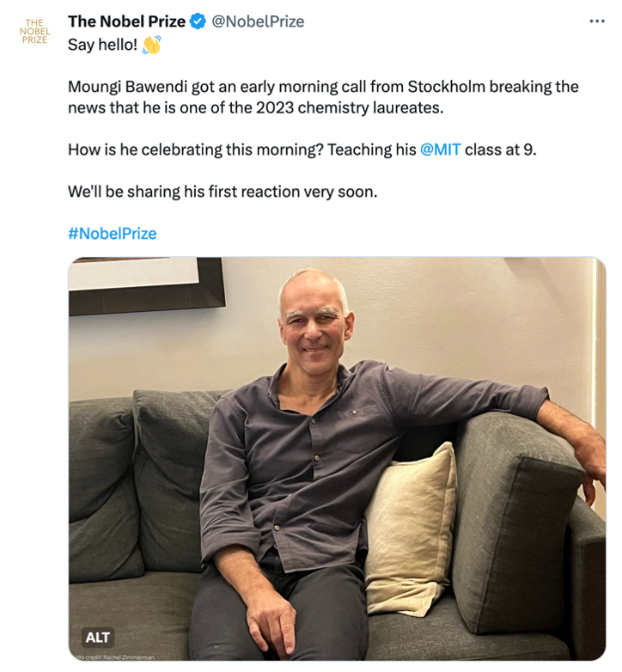Screen dimensions: 622x672
Task: Click the "Say hello!" text
Action: click(x=102, y=45)
